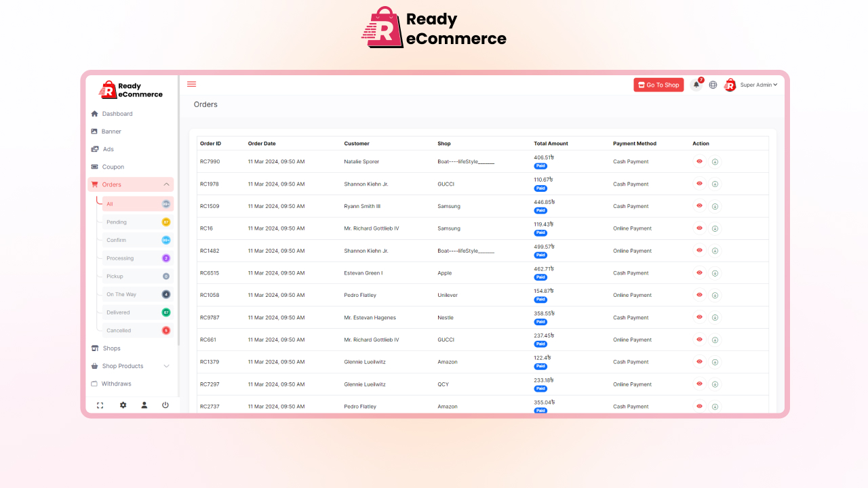Download invoice for order RC1978

point(715,184)
